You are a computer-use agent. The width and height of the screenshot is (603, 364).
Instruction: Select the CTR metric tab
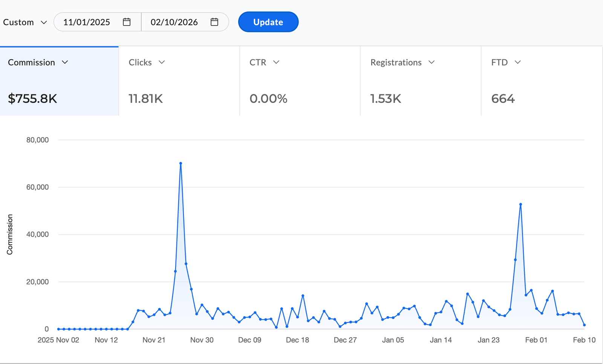coord(300,81)
